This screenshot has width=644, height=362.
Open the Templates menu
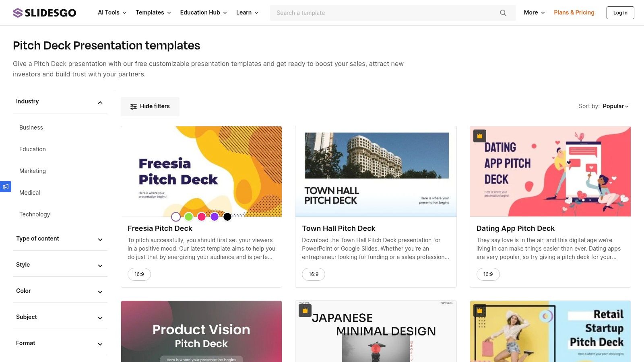(x=153, y=13)
